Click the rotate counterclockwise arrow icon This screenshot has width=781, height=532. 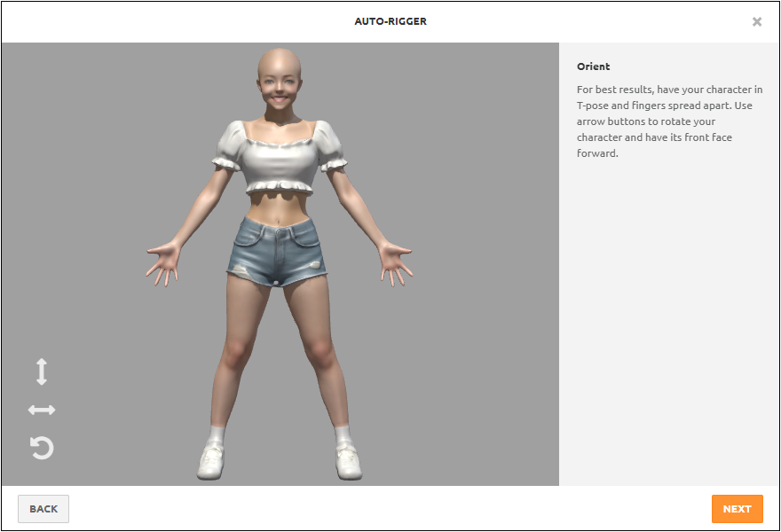(42, 448)
